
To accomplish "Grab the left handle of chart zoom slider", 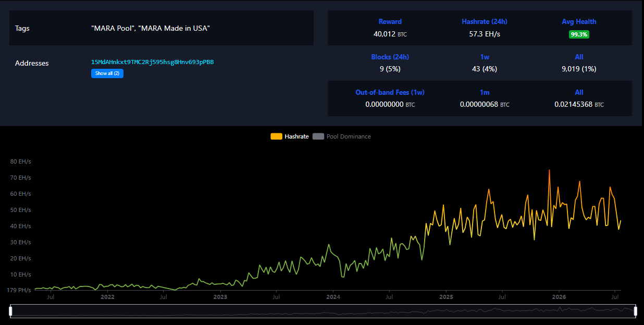I will tap(10, 311).
